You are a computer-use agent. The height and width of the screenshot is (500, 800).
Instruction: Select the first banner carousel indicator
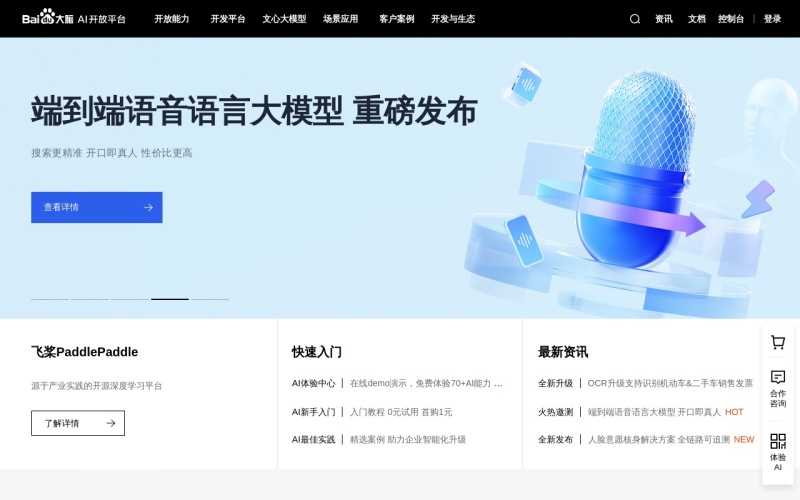(50, 299)
